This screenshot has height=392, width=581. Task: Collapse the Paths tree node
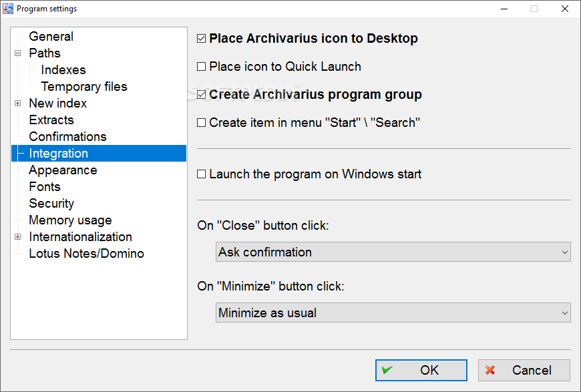click(18, 53)
